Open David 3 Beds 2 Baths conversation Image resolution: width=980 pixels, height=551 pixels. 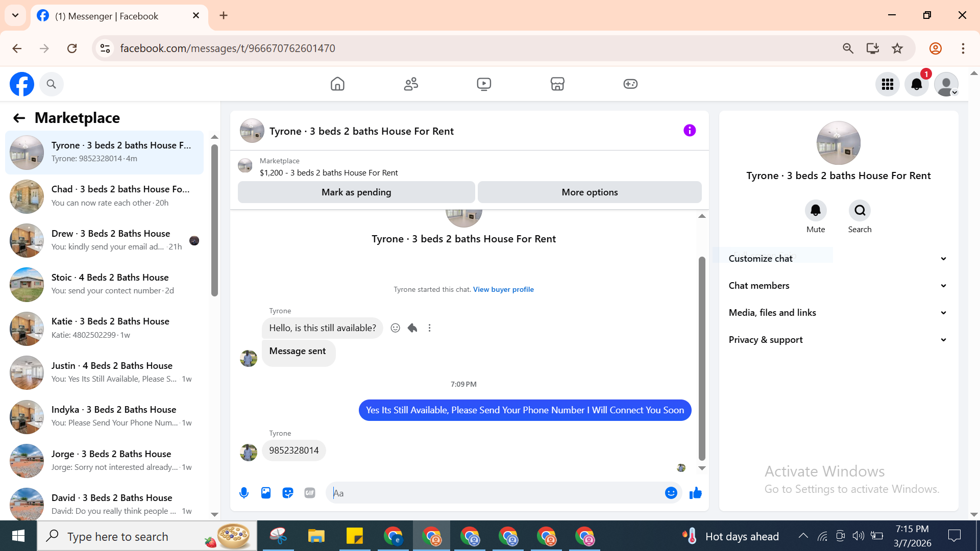click(x=104, y=504)
